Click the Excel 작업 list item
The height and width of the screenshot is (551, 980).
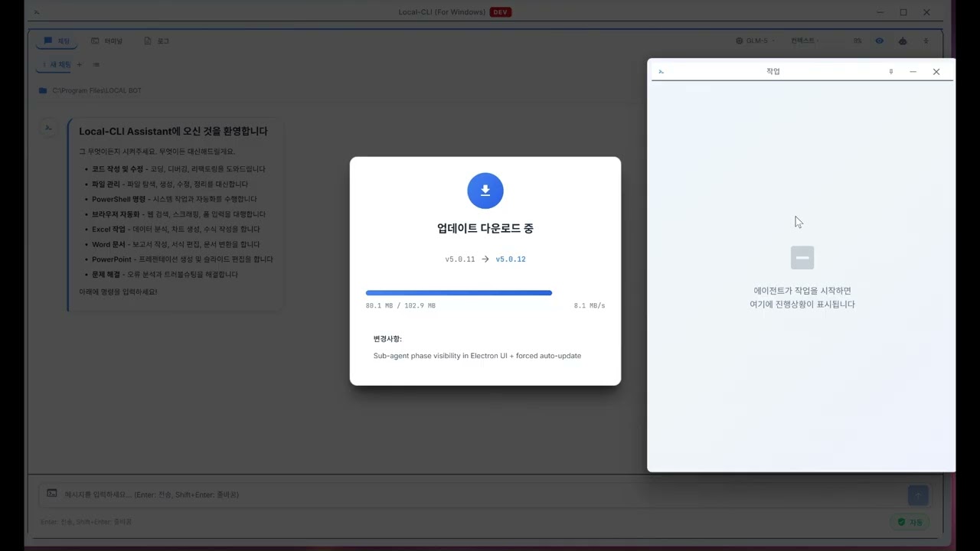(176, 229)
